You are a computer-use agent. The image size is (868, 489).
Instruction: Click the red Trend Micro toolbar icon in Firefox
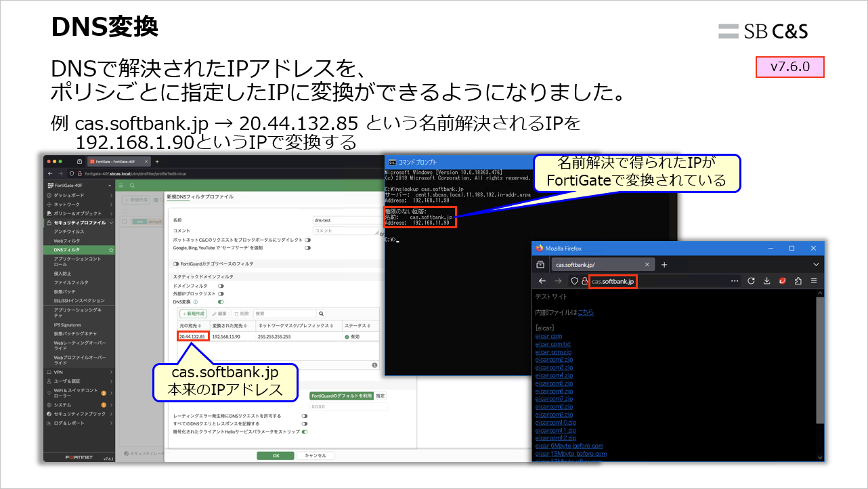783,281
